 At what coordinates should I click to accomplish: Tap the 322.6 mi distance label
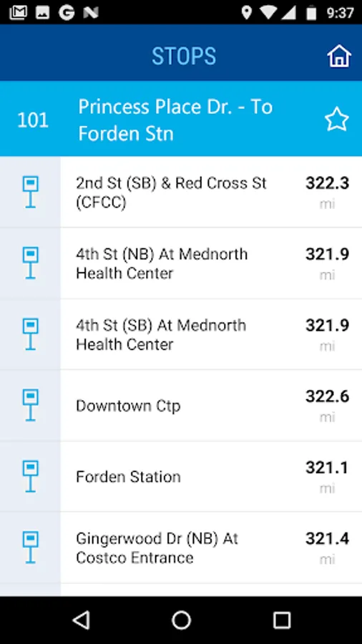[x=327, y=404]
